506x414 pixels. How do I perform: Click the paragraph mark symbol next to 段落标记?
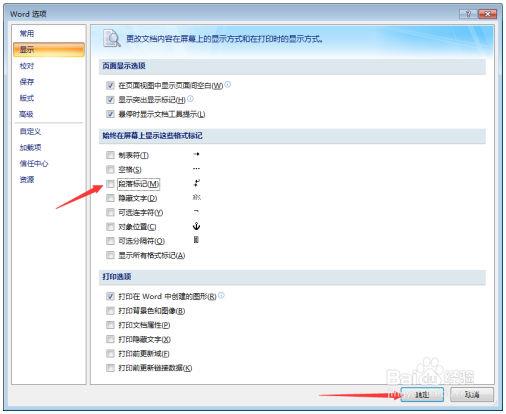pyautogui.click(x=197, y=183)
